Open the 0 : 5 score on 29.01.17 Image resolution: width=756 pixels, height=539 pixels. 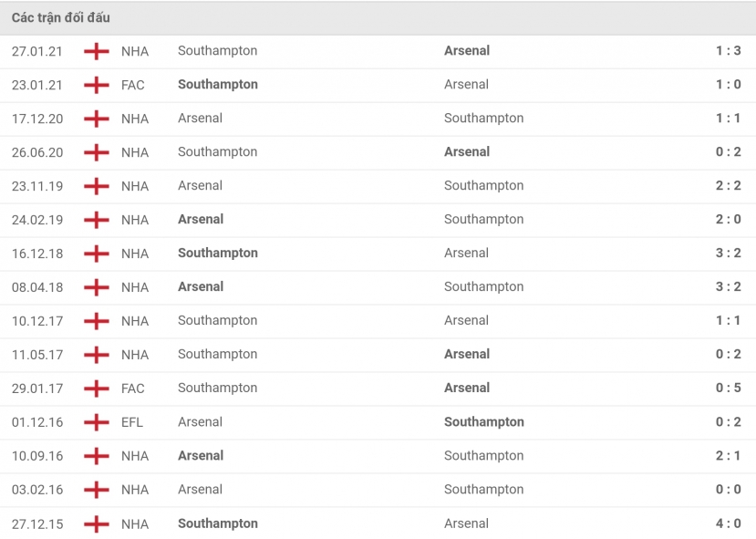click(728, 389)
